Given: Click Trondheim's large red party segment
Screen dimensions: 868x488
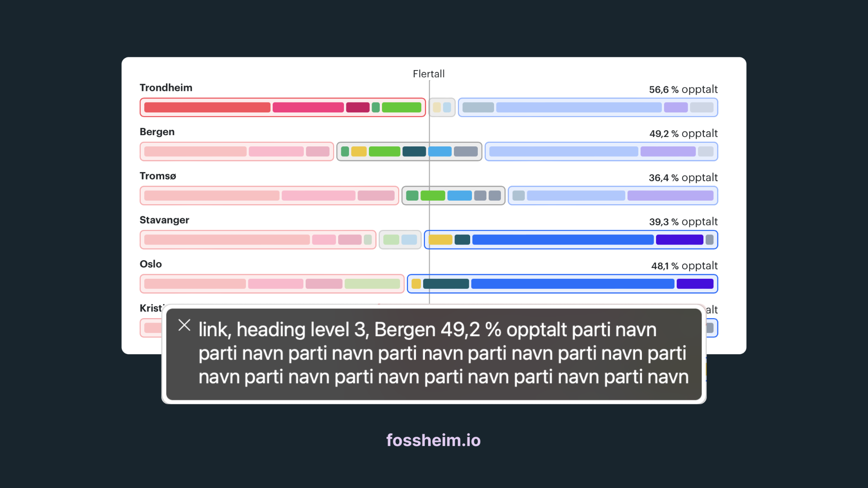Looking at the screenshot, I should tap(207, 108).
